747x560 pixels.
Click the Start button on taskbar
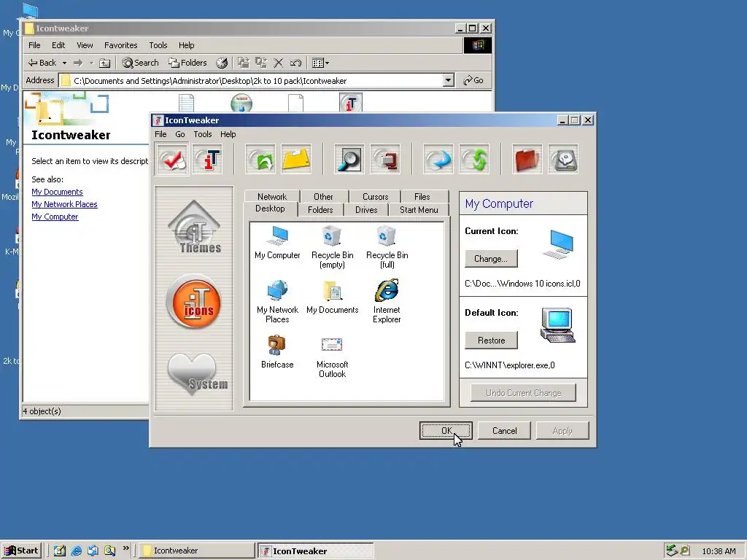pos(21,551)
